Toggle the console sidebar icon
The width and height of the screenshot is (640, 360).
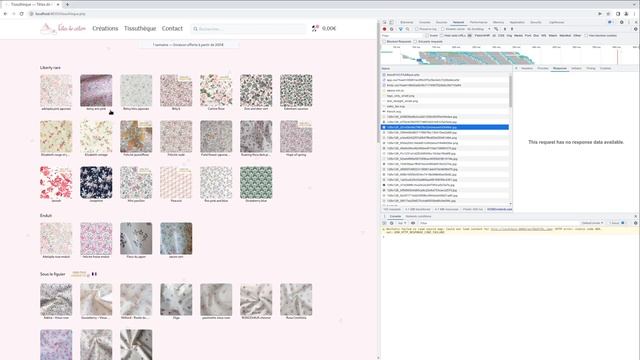384,223
